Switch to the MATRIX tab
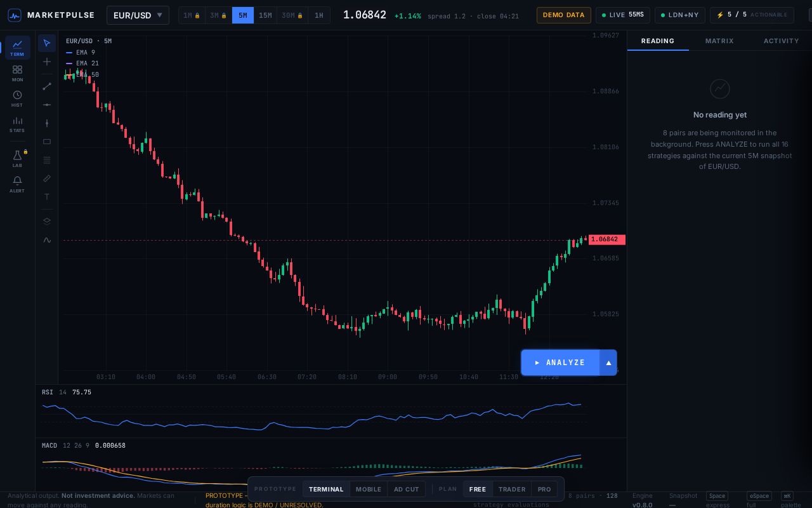Image resolution: width=812 pixels, height=508 pixels. 719,41
